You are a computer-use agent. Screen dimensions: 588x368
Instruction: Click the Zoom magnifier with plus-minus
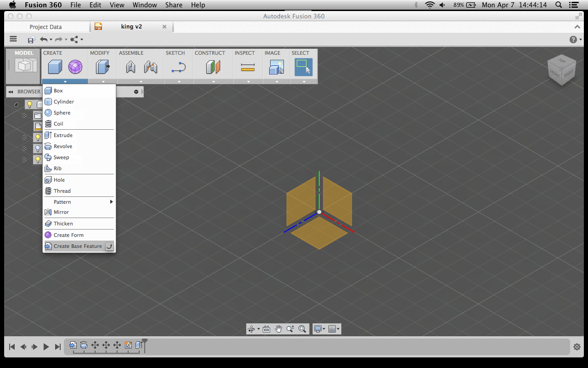[290, 329]
